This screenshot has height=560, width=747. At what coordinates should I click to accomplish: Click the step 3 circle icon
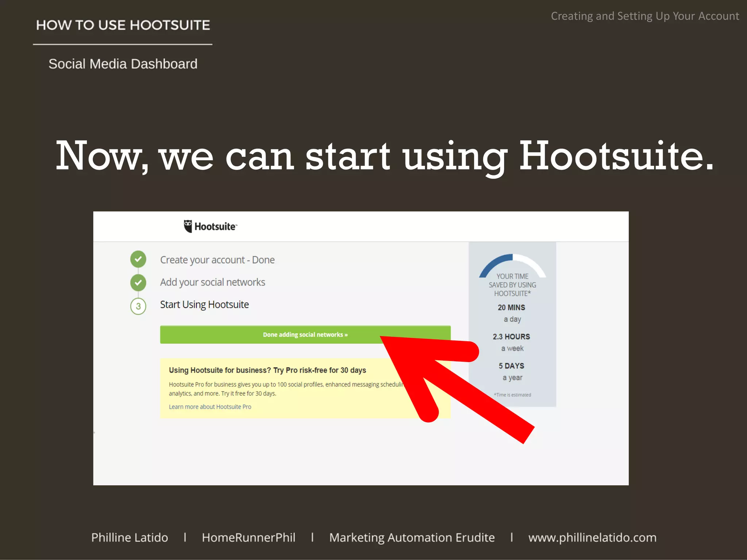[138, 306]
